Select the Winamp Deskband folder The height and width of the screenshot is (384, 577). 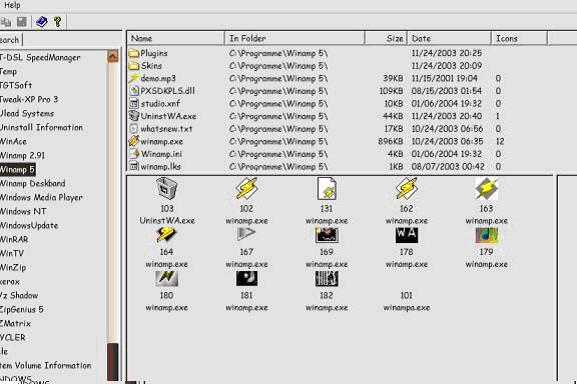click(33, 183)
